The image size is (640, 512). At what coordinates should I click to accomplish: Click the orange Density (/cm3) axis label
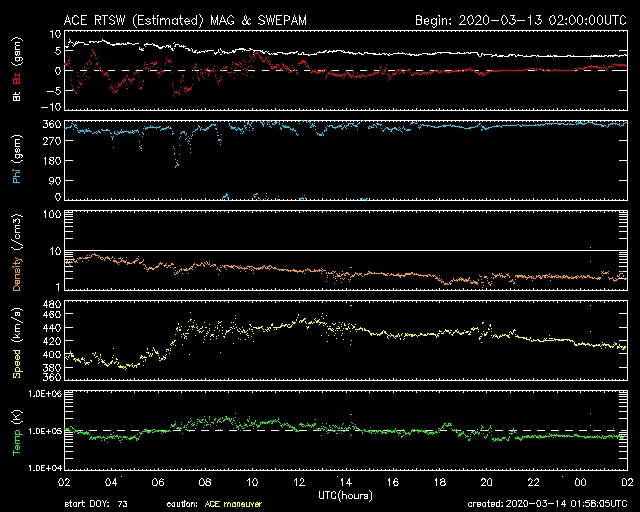16,255
